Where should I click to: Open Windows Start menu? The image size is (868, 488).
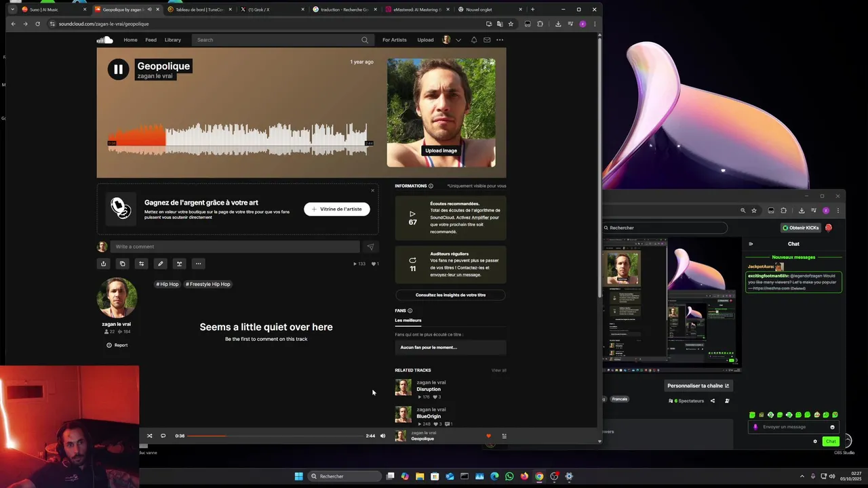tap(298, 476)
